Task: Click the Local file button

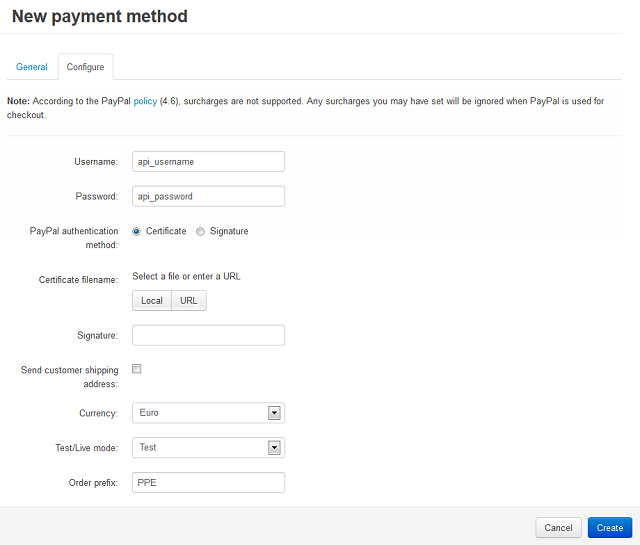Action: click(152, 300)
